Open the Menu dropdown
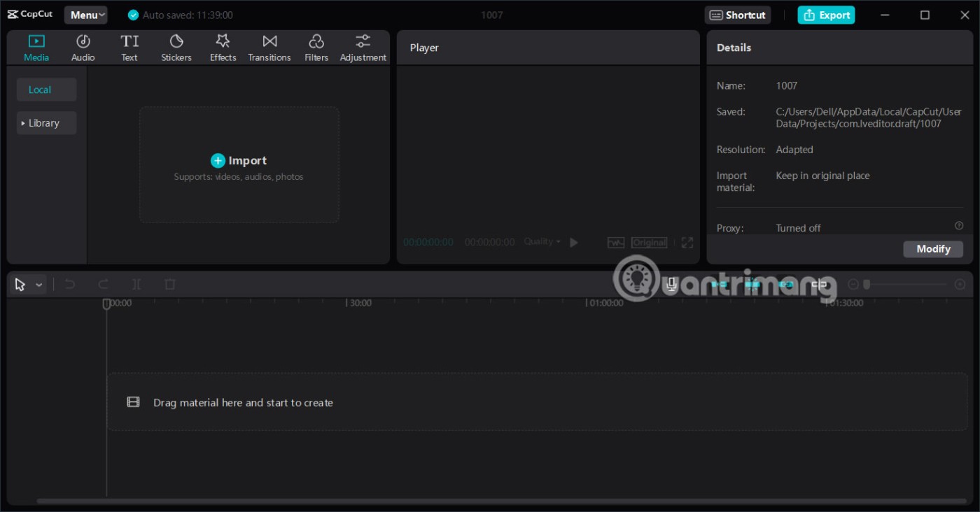This screenshot has height=512, width=980. click(x=86, y=15)
